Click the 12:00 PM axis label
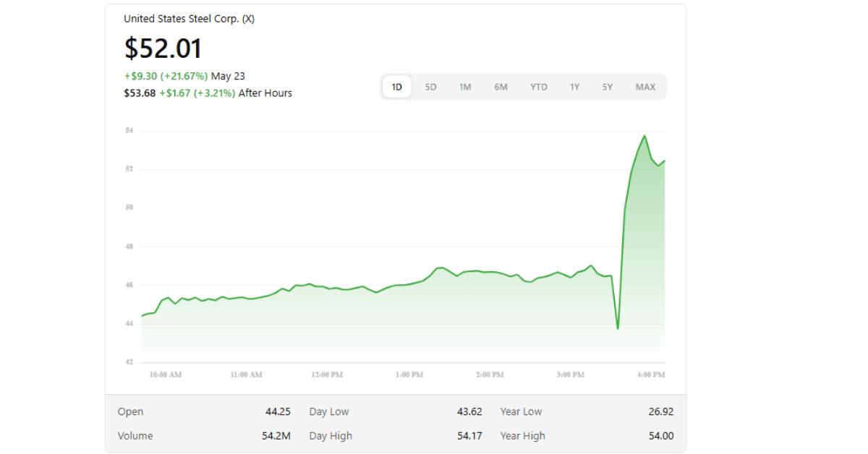Screen dimensions: 868x454 327,374
